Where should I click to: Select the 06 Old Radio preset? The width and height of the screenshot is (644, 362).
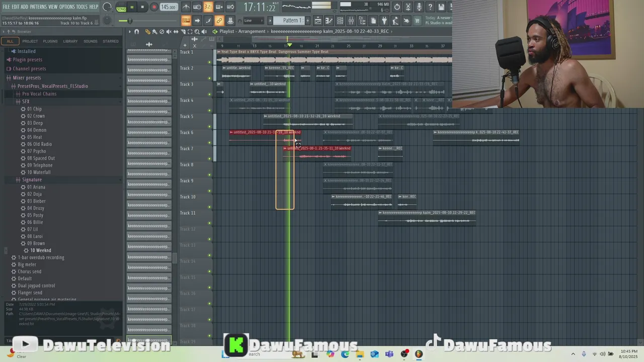[x=39, y=144]
